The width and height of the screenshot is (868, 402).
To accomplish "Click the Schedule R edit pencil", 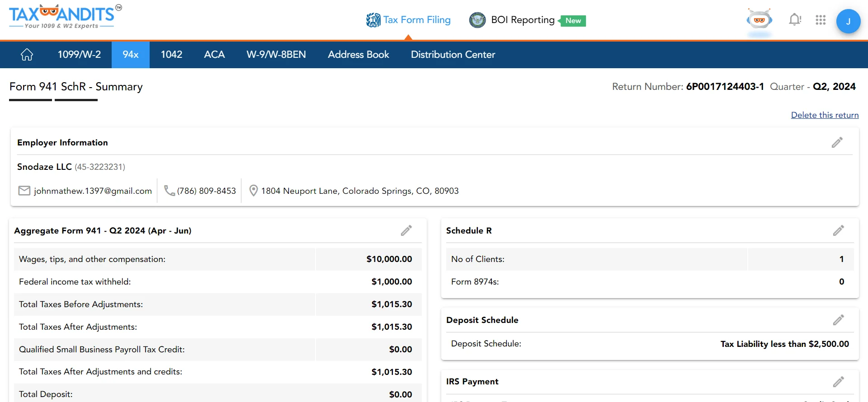I will [x=838, y=231].
